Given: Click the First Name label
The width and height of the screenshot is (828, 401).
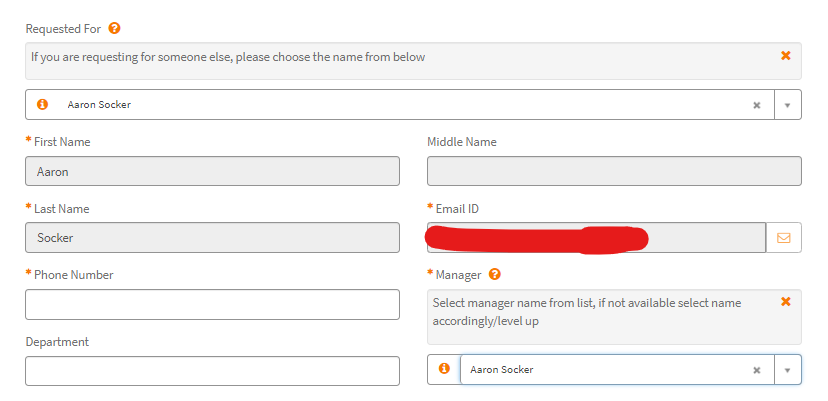Looking at the screenshot, I should (62, 142).
